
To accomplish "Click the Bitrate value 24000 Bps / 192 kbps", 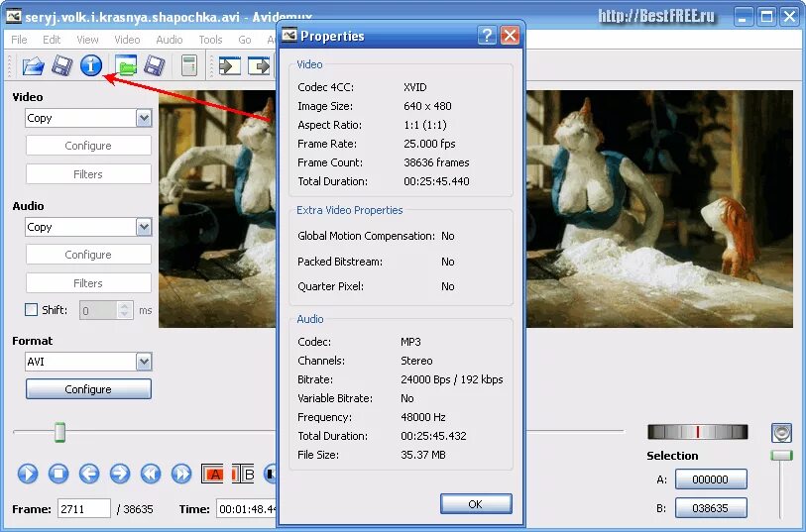I will click(452, 379).
